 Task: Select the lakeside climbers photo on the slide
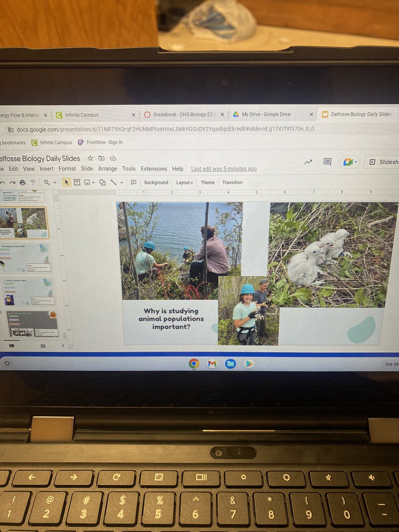point(180,251)
